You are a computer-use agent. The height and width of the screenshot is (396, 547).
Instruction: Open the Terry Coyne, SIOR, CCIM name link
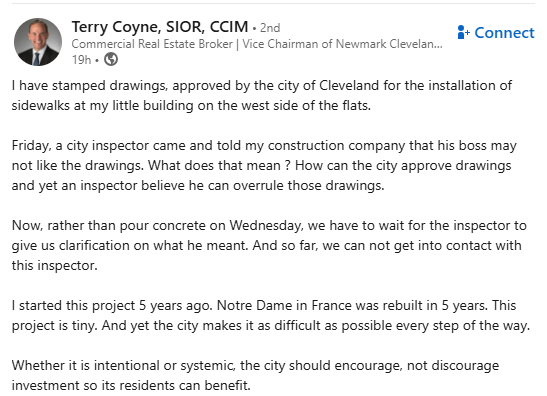(x=160, y=27)
